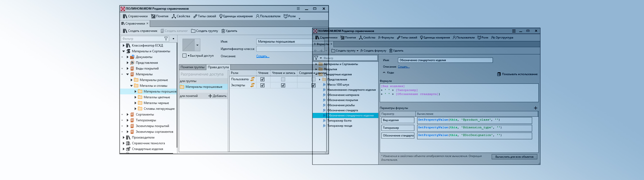Image resolution: width=644 pixels, height=180 pixels.
Task: Click the inheritance icon next to Эксперты role
Action: pos(252,85)
